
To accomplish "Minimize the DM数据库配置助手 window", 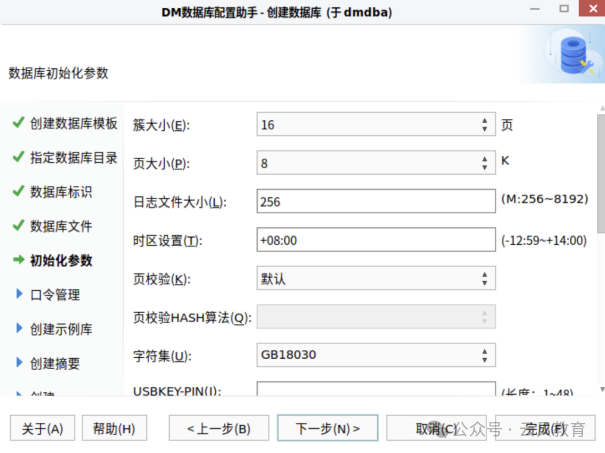I will click(x=535, y=9).
